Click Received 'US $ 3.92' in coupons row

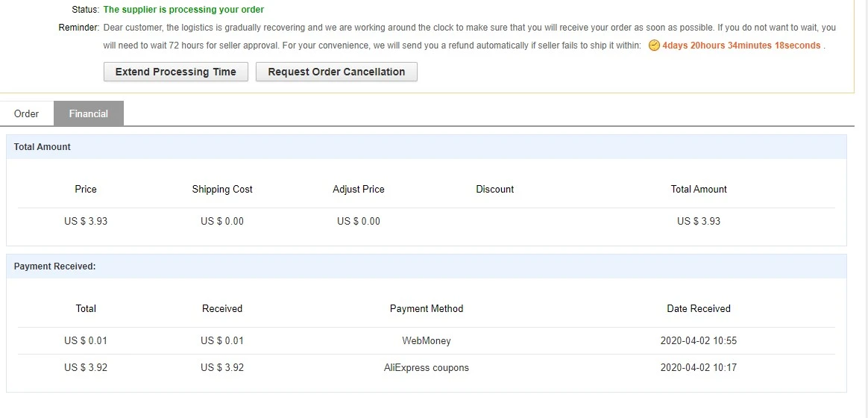[x=222, y=367]
